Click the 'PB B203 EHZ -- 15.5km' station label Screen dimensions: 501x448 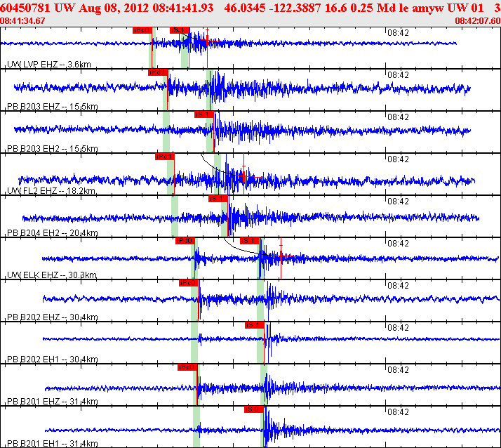[53, 107]
